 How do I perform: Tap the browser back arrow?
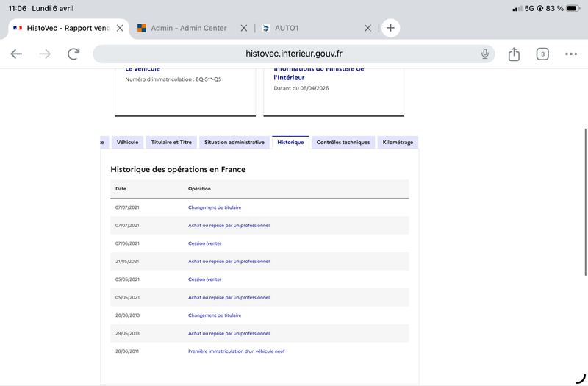click(16, 54)
